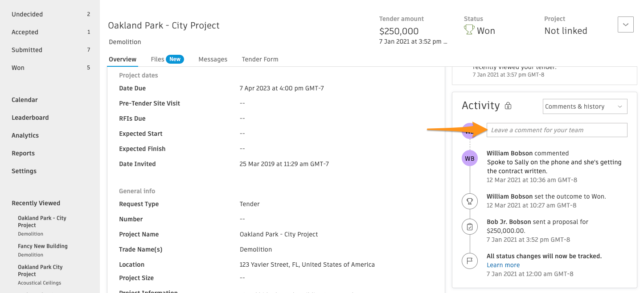Click the clipboard icon beside the proposal entry
The height and width of the screenshot is (293, 644).
(469, 227)
